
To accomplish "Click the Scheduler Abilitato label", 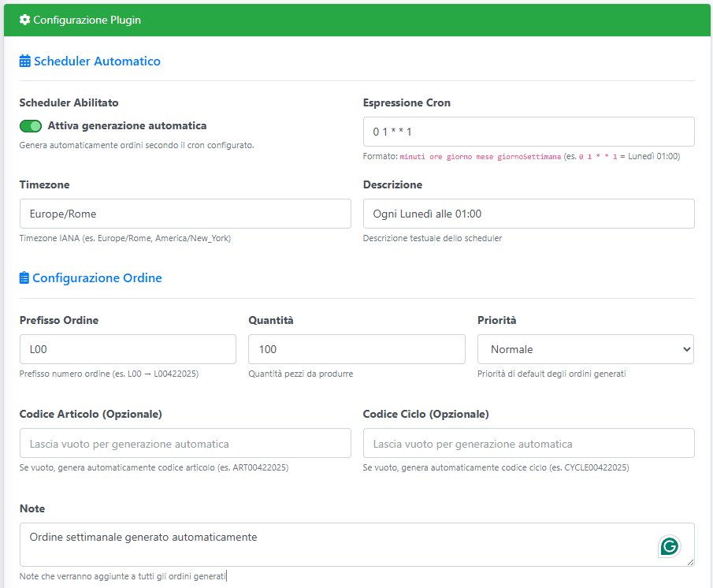I will click(68, 102).
